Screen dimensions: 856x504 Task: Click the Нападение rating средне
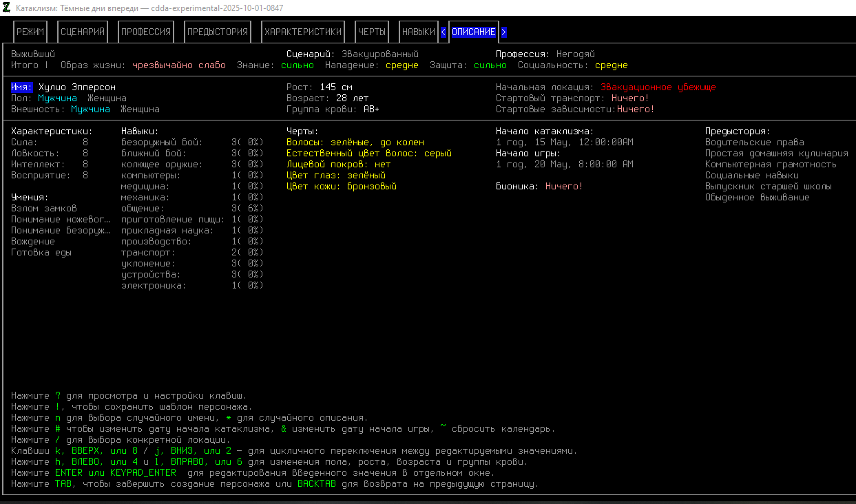click(x=402, y=65)
